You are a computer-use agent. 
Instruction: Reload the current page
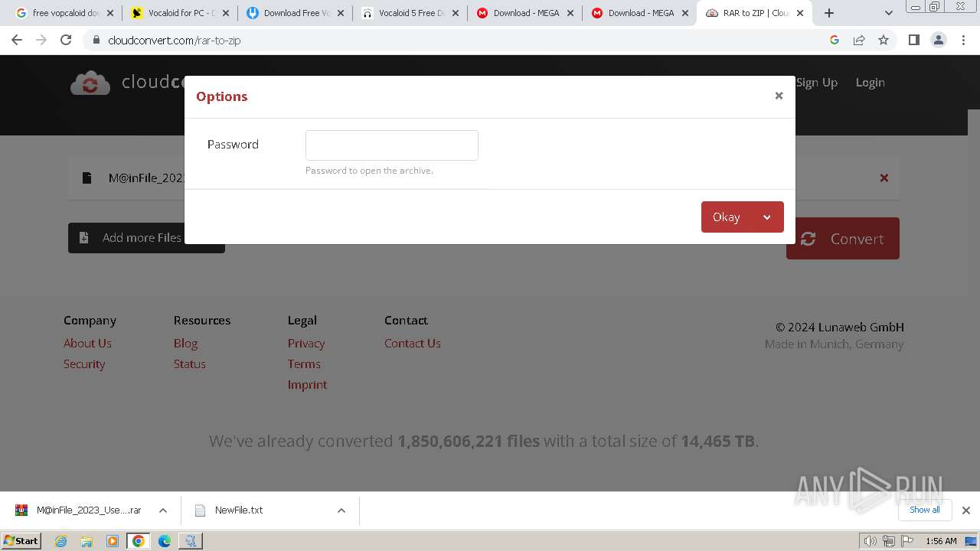click(66, 40)
